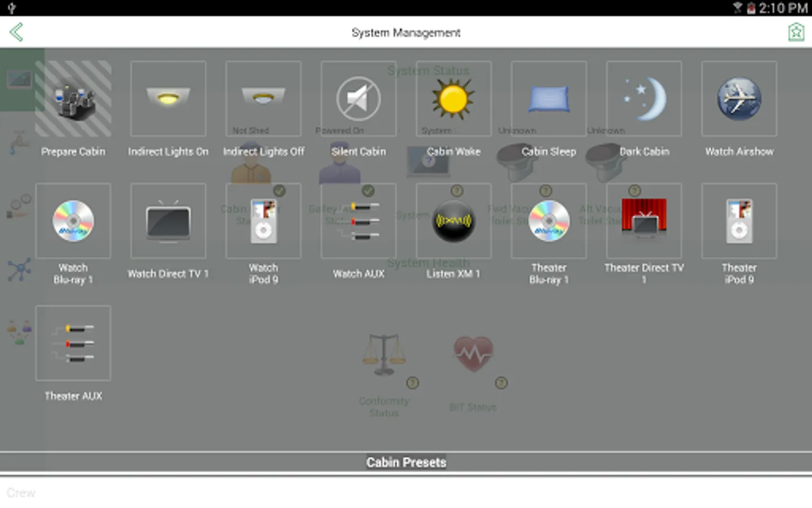Select the network nodes sidebar icon

pyautogui.click(x=19, y=270)
